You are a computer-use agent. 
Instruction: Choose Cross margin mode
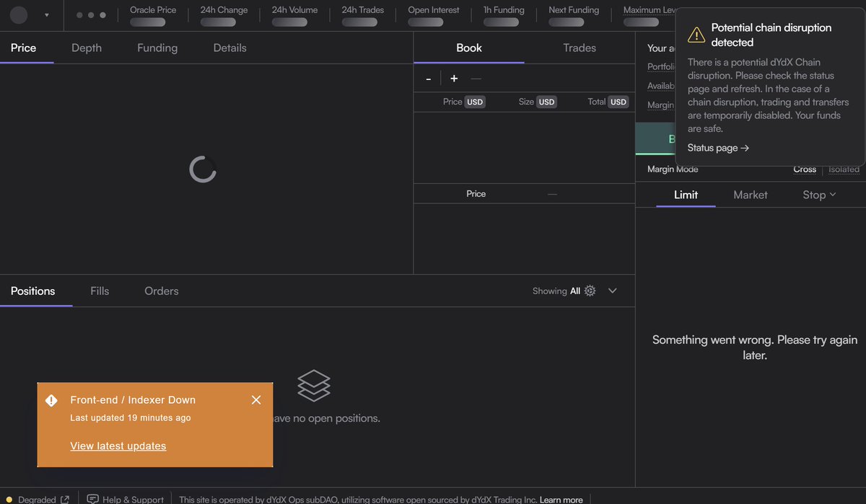[805, 169]
